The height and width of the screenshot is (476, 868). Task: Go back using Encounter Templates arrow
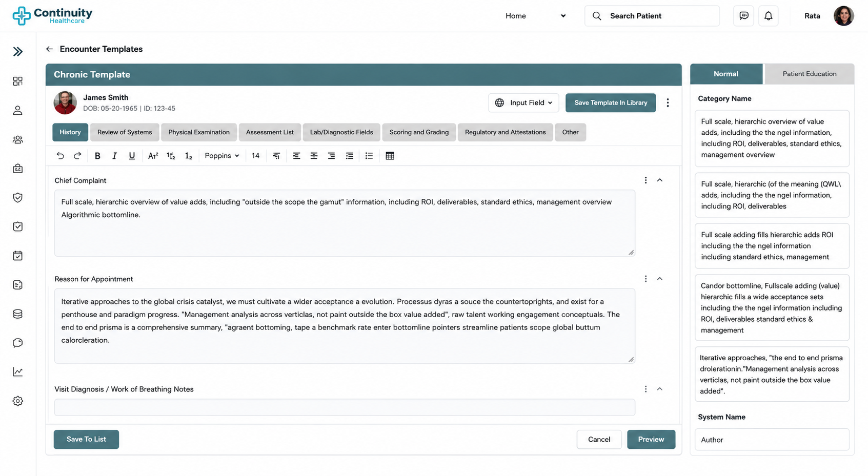click(x=49, y=49)
